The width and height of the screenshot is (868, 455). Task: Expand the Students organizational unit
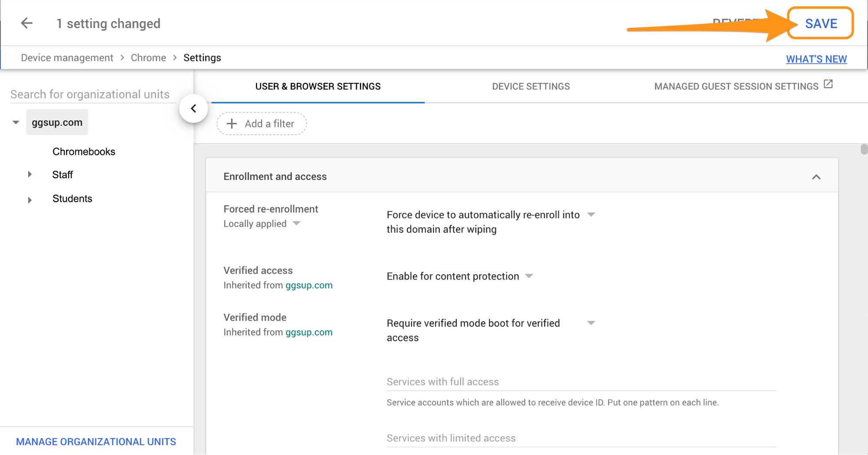point(30,200)
